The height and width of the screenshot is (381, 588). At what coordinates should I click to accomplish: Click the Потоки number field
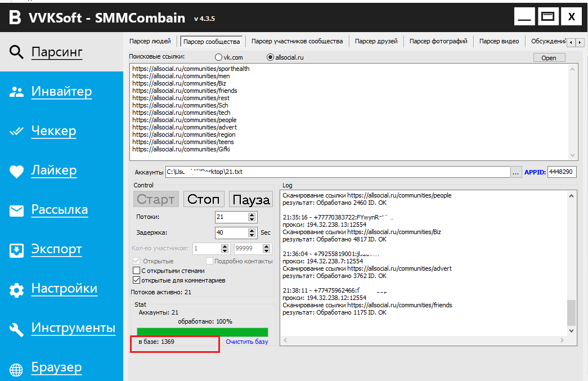click(231, 217)
